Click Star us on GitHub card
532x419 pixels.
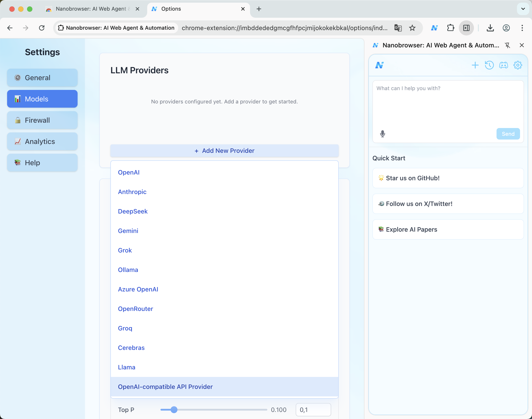coord(448,178)
